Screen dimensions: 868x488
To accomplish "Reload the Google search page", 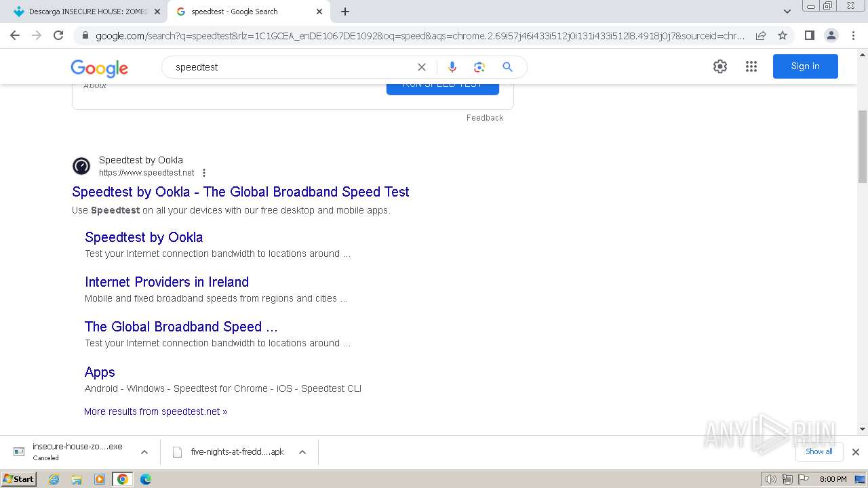I will (x=58, y=35).
